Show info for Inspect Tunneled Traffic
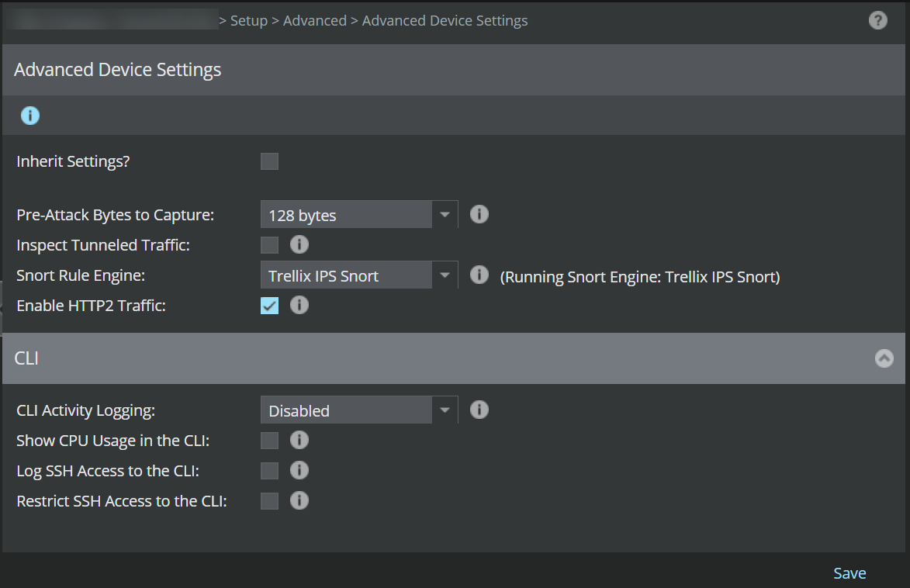Screen dimensions: 910x588 click(299, 244)
